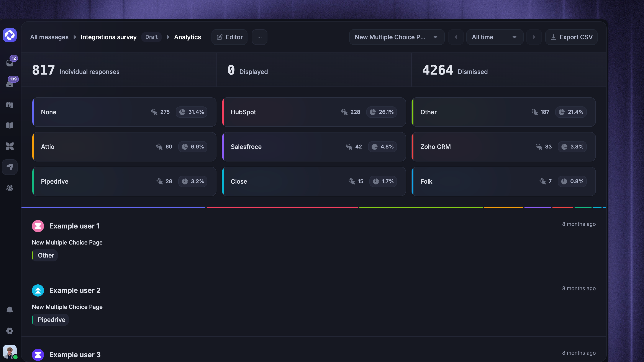
Task: Open the inbox icon with badge 12
Action: point(10,63)
